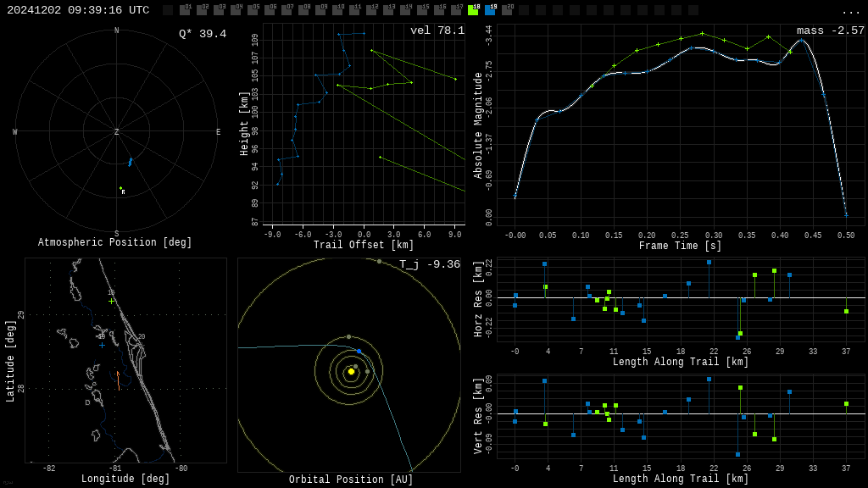Viewport: 868px width, 488px height.
Task: Toggle the blue station 19 square
Action: (x=490, y=10)
